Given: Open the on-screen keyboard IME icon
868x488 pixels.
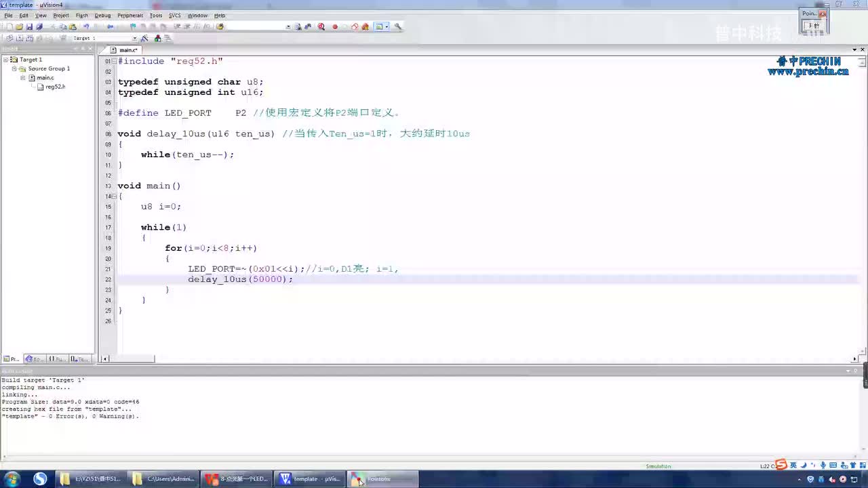Looking at the screenshot, I should pos(833,465).
